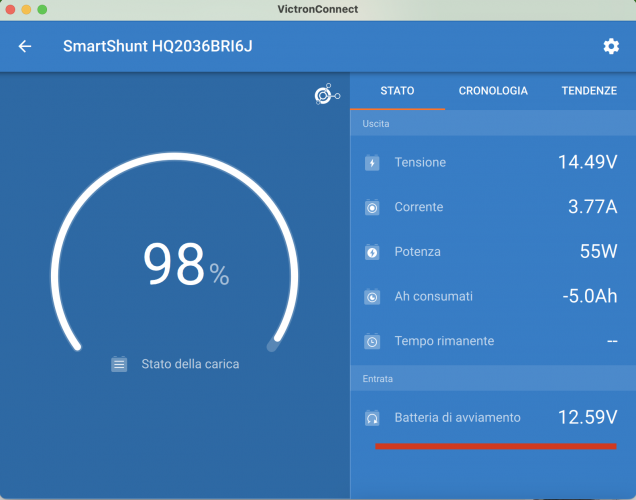Click the Ah consumati icon
Image resolution: width=636 pixels, height=500 pixels.
372,297
